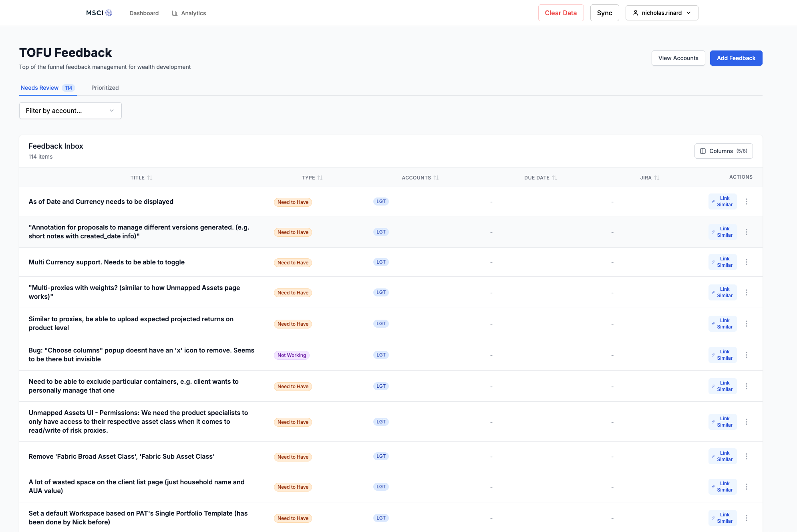Switch to the Prioritized tab
Screen dimensions: 797x532
pos(105,88)
